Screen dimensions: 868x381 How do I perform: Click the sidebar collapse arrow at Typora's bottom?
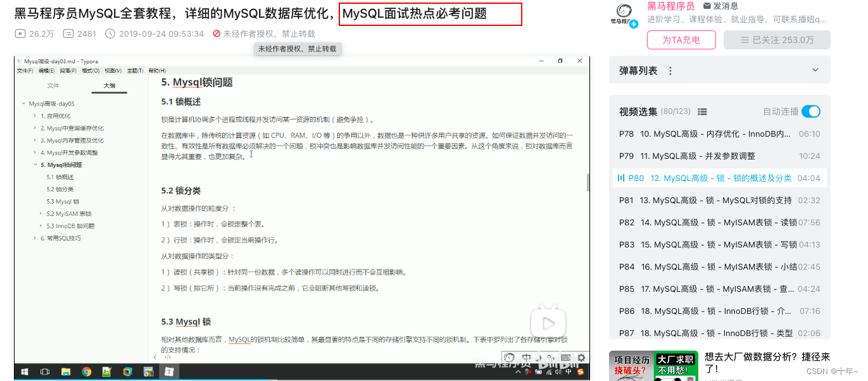pos(156,358)
